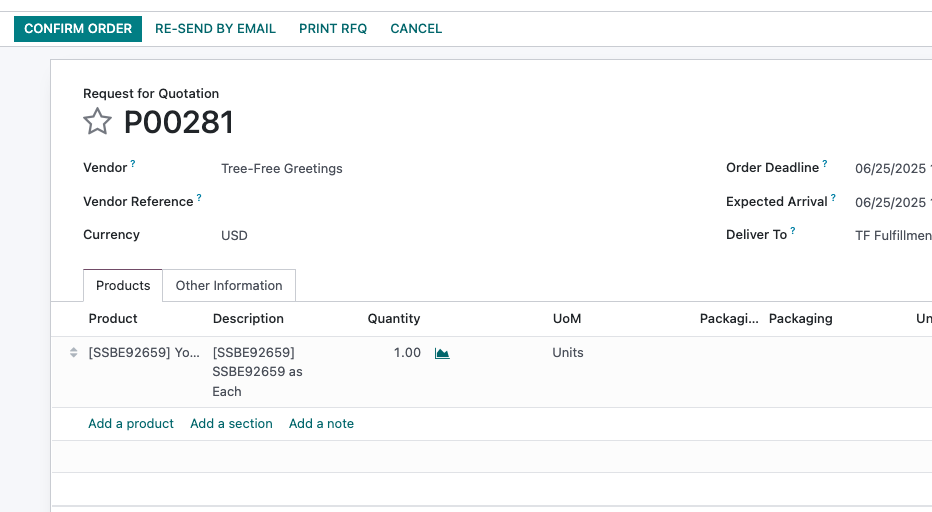Show the Expected Arrival help tooltip
The height and width of the screenshot is (512, 932).
pos(833,197)
